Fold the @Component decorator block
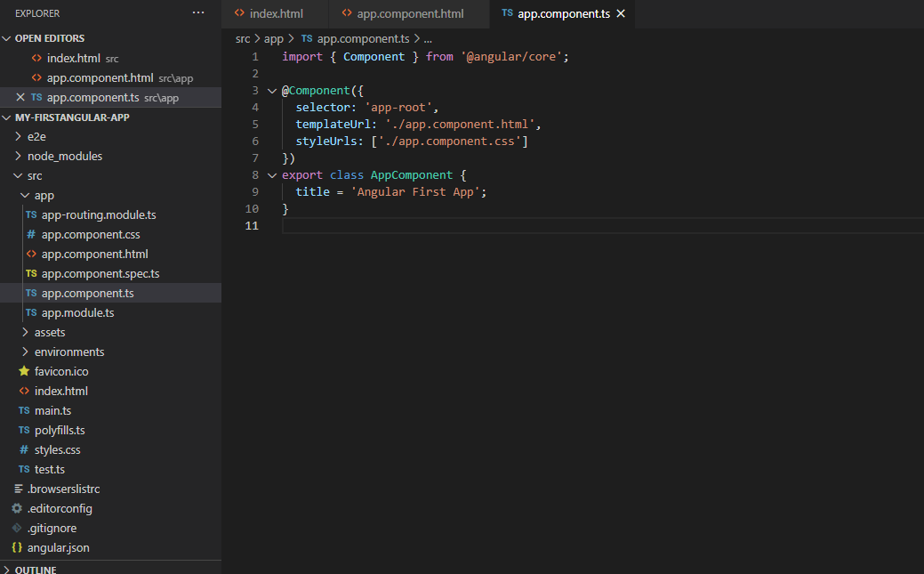This screenshot has width=924, height=574. point(272,90)
